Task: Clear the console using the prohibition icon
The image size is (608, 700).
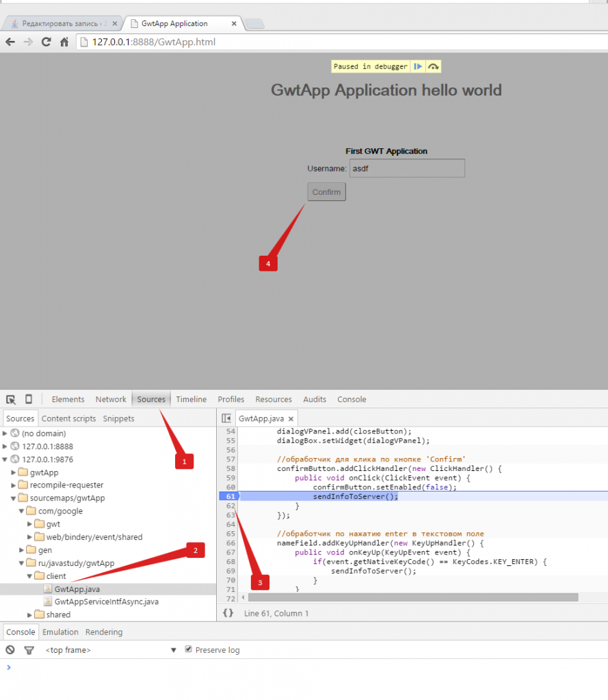Action: [x=10, y=649]
